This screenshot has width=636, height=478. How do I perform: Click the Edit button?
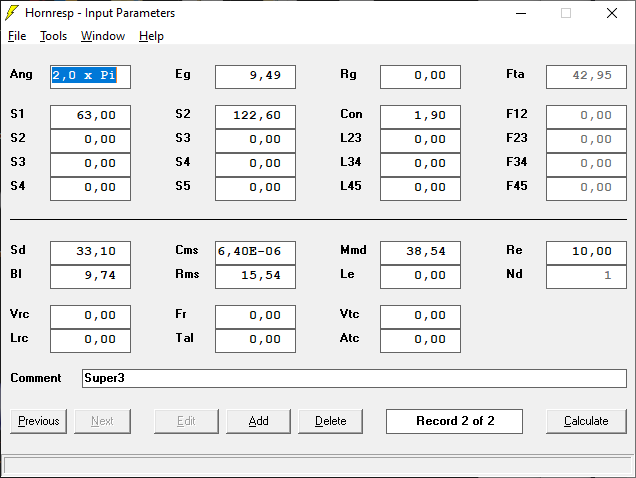[x=186, y=421]
